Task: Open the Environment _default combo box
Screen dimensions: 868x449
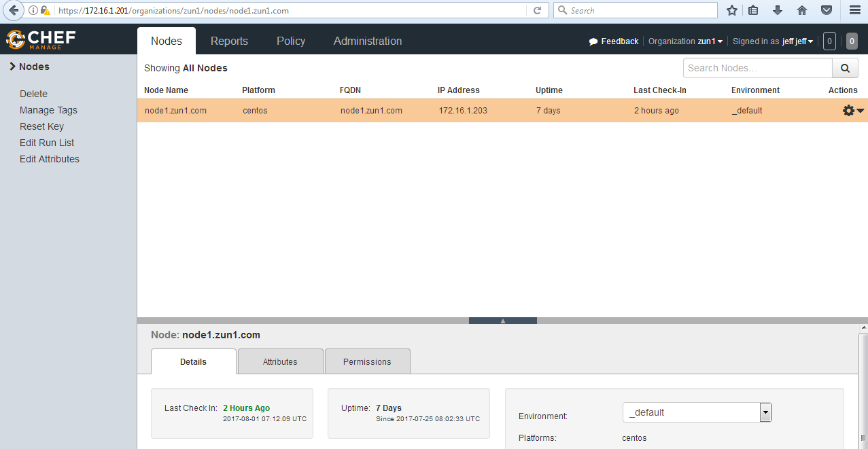Action: click(x=697, y=412)
